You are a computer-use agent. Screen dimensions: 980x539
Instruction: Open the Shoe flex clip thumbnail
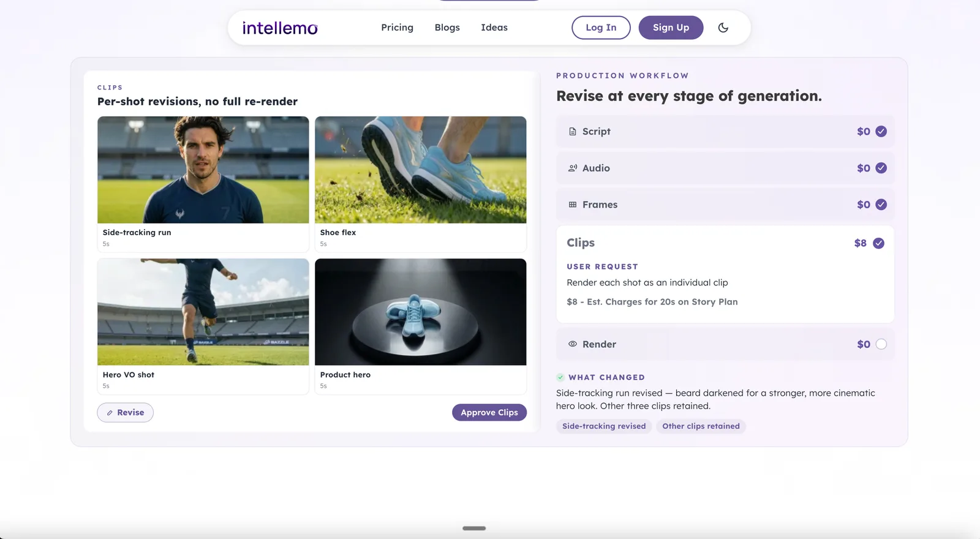tap(421, 170)
